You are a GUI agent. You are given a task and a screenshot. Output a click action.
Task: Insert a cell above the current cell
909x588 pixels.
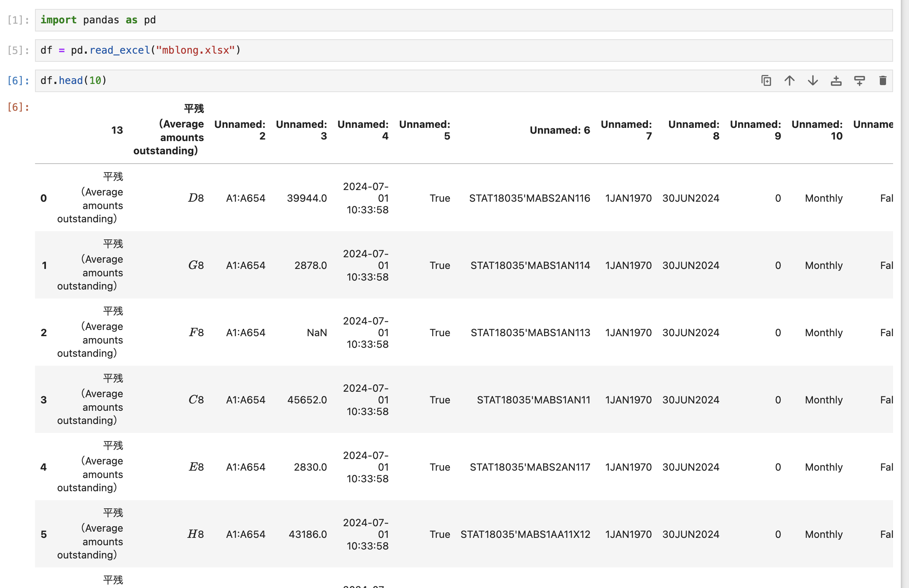pyautogui.click(x=836, y=81)
